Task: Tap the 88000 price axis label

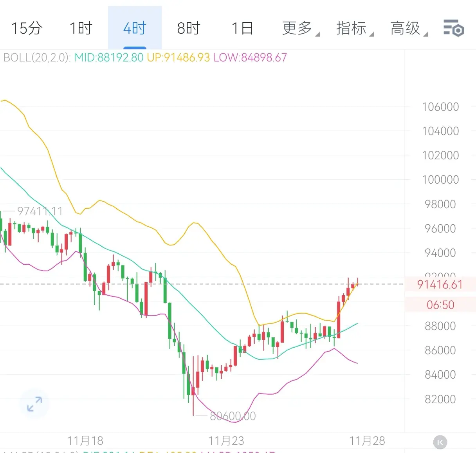Action: [x=440, y=326]
